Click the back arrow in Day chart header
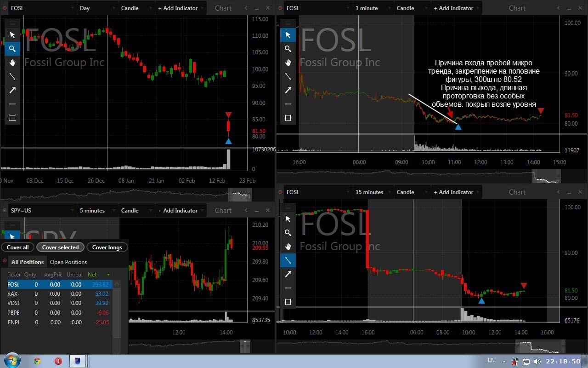Image resolution: width=588 pixels, height=368 pixels. (x=246, y=8)
